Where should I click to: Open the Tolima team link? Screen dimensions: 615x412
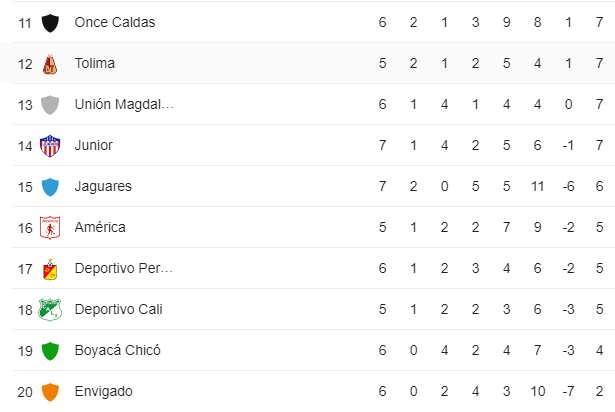coord(95,63)
